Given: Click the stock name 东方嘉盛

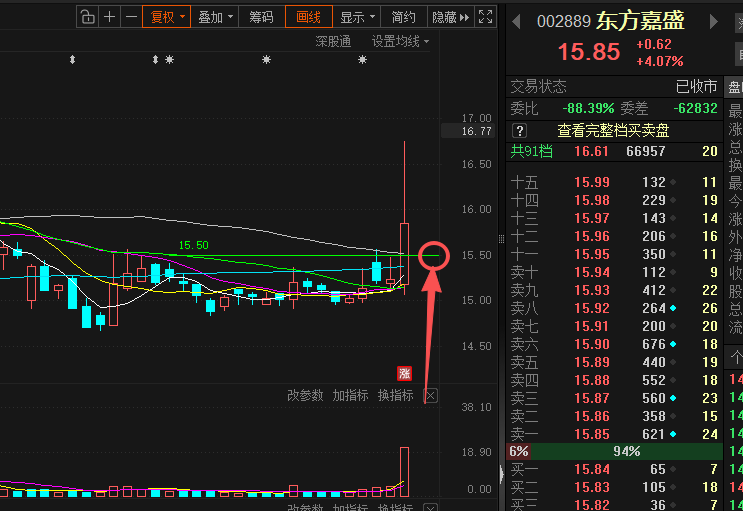Looking at the screenshot, I should pos(640,21).
